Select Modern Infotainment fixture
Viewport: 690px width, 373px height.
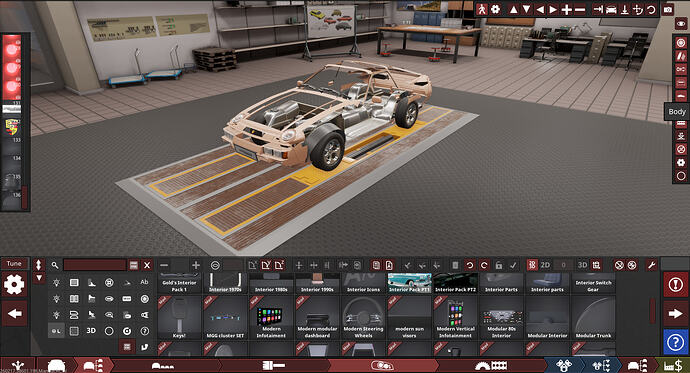pos(271,318)
